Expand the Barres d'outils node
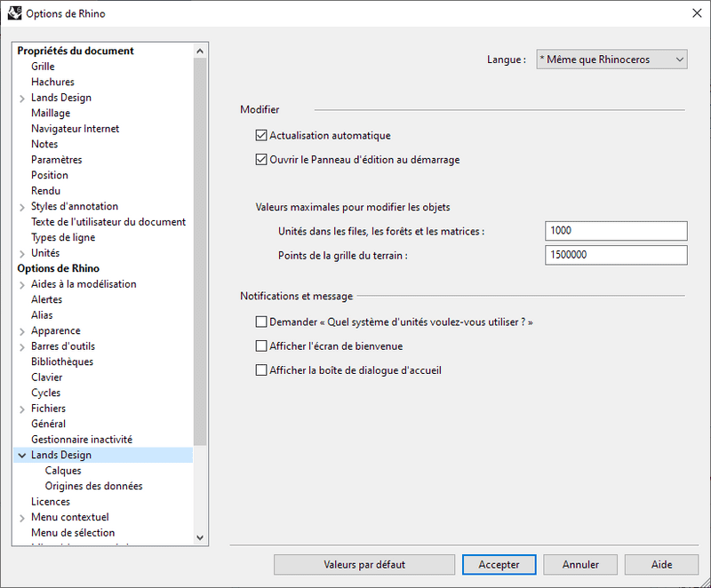 21,346
